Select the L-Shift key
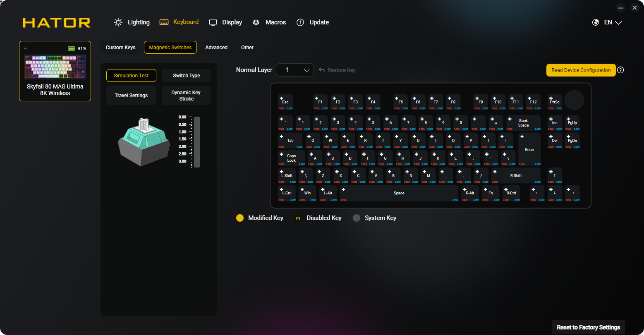Screen dimensions: 644x335 287,176
